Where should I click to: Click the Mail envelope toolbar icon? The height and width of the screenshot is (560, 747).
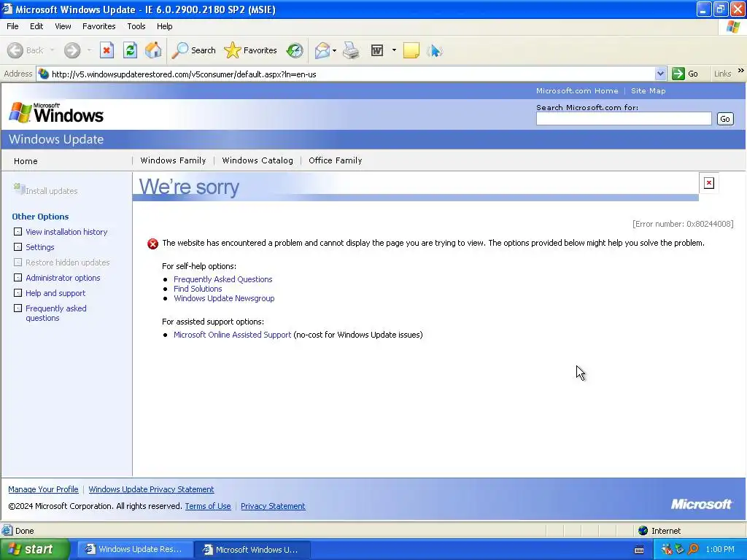322,50
